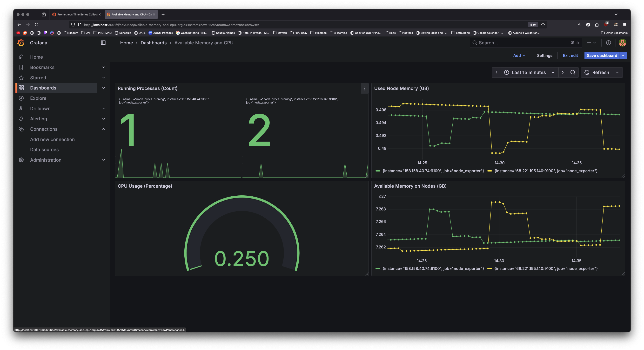This screenshot has width=644, height=350.
Task: Toggle the sidebar dock menu icon
Action: point(103,43)
